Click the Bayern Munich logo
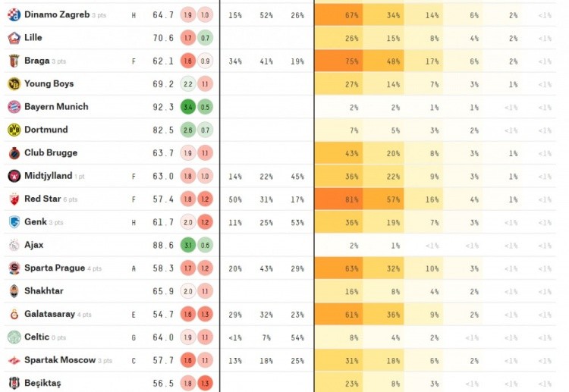Viewport: 569px width, 392px height. click(x=14, y=107)
